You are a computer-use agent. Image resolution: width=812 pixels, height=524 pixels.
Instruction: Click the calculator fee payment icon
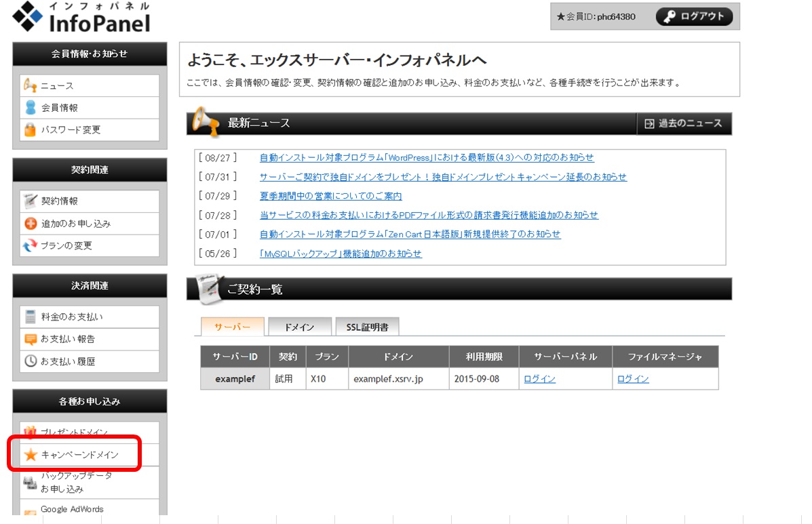[30, 317]
